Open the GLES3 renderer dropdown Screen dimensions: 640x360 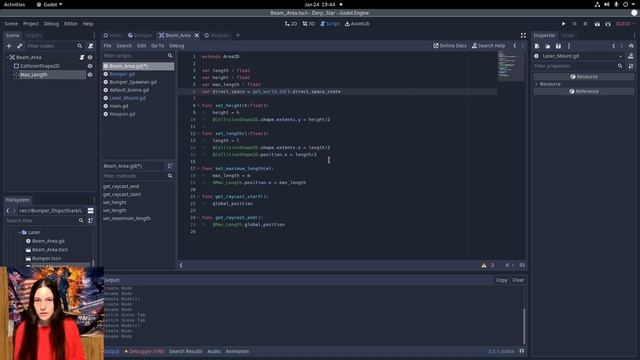tap(625, 24)
